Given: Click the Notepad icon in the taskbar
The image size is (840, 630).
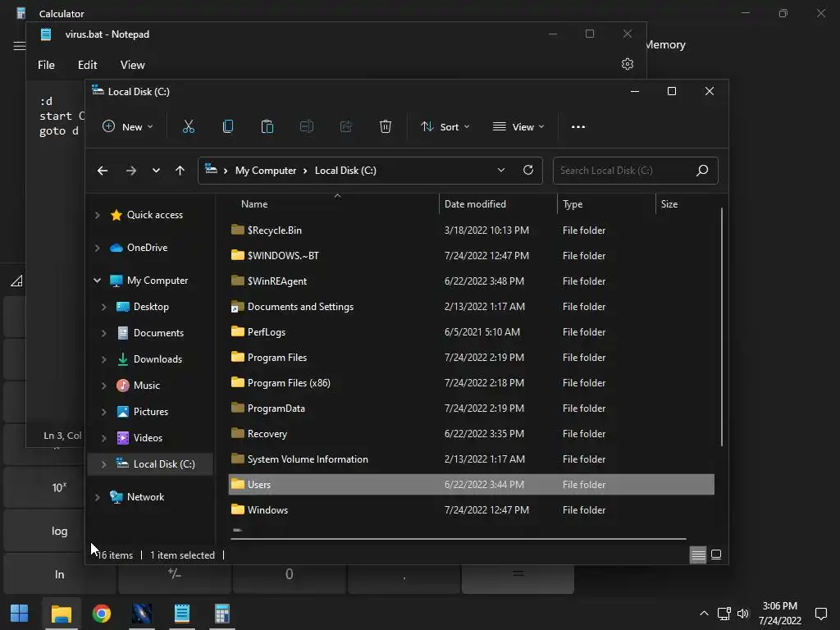Looking at the screenshot, I should [x=182, y=614].
